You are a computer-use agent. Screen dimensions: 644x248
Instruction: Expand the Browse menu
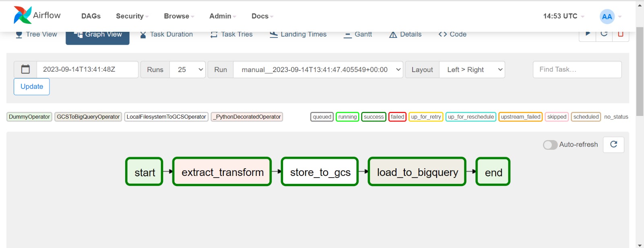coord(179,16)
